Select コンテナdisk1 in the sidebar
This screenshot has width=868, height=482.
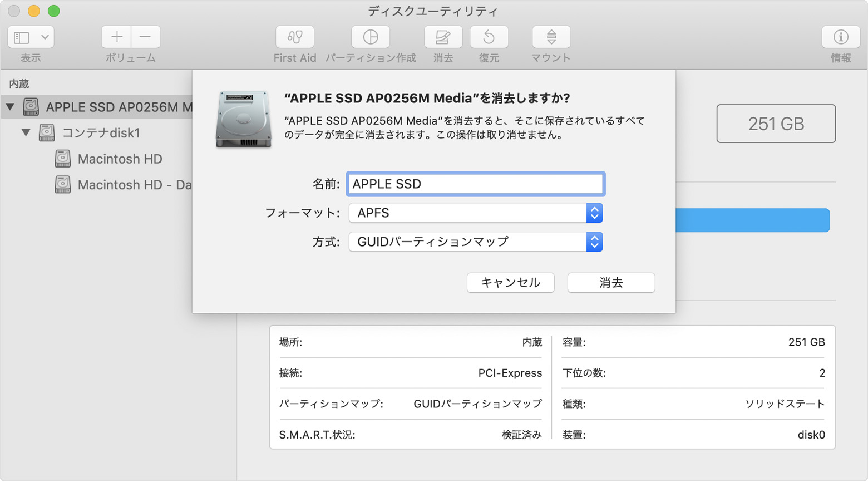[101, 133]
